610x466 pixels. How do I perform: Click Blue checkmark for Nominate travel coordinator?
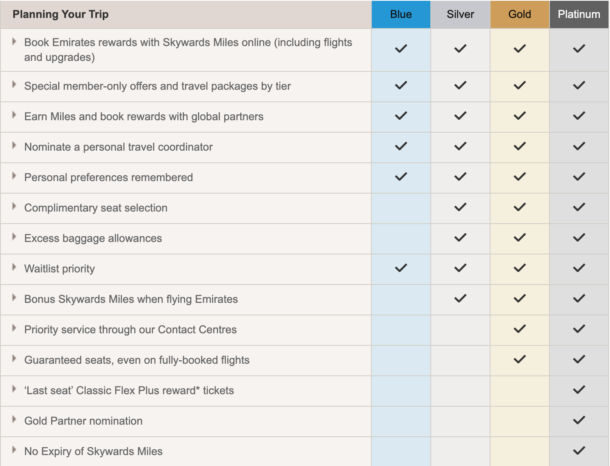click(x=401, y=146)
